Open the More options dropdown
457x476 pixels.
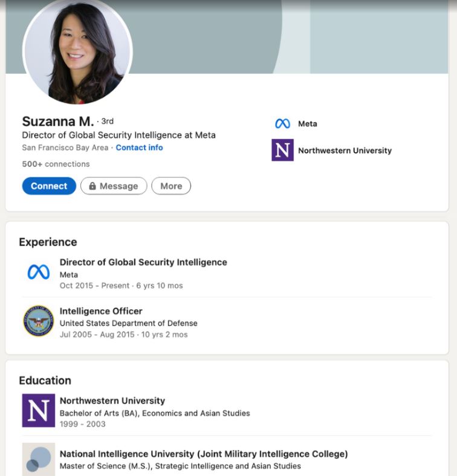click(x=171, y=186)
